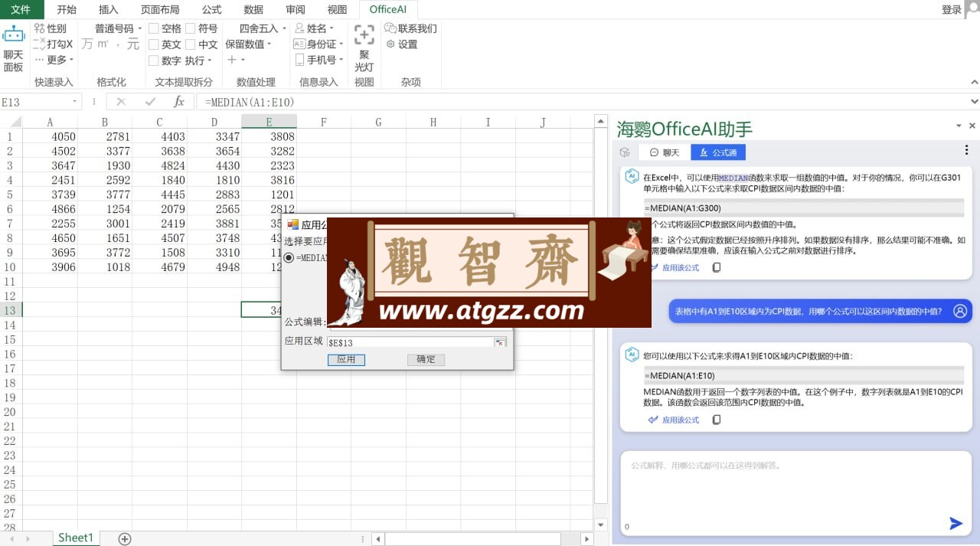
Task: Check the 空格 space extraction checkbox
Action: pos(154,28)
